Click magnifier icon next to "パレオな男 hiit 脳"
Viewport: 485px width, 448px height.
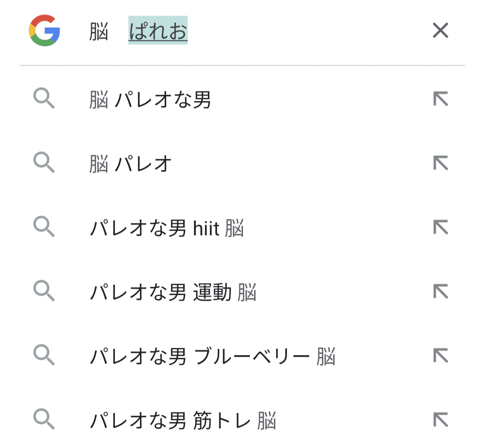click(x=44, y=228)
